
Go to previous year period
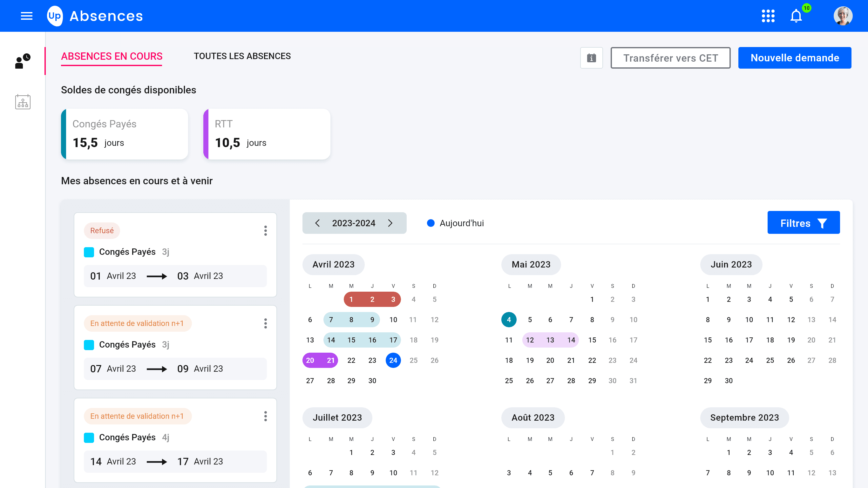coord(317,223)
